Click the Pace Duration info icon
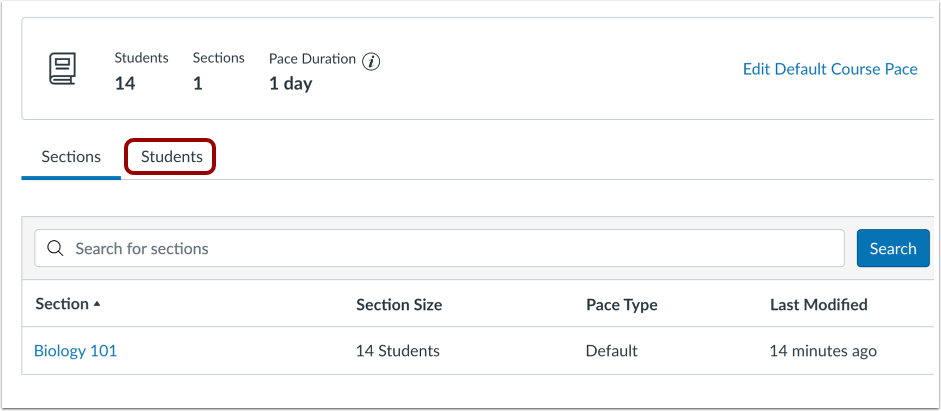 [x=371, y=61]
